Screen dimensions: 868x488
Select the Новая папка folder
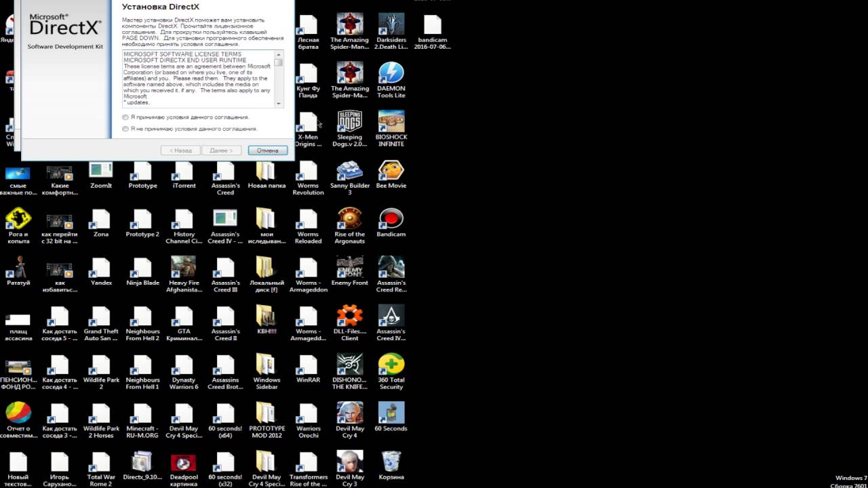click(267, 174)
